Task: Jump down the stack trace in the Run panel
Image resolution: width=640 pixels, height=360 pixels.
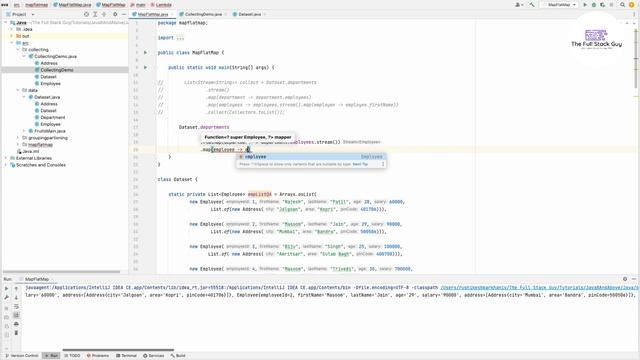Action: pyautogui.click(x=16, y=298)
